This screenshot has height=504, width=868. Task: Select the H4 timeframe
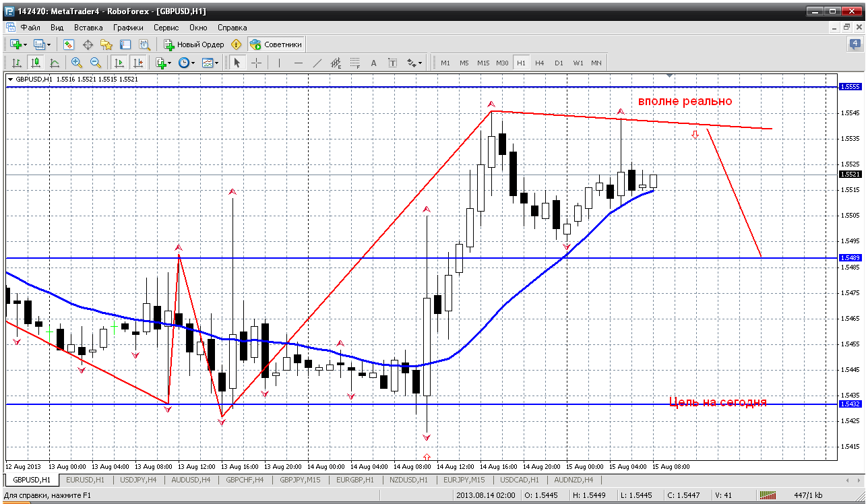(x=540, y=63)
